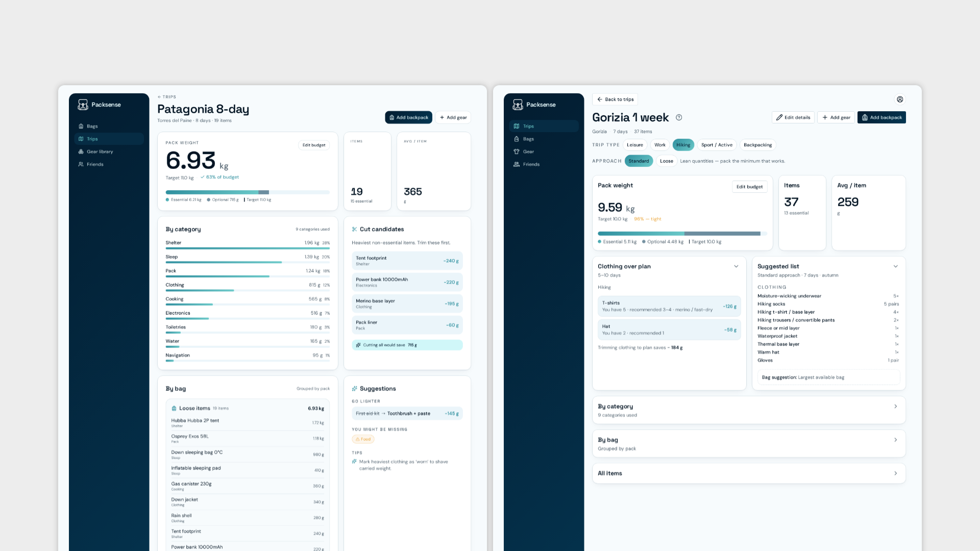Click the sparkle icon beside Suggestions

(x=354, y=389)
